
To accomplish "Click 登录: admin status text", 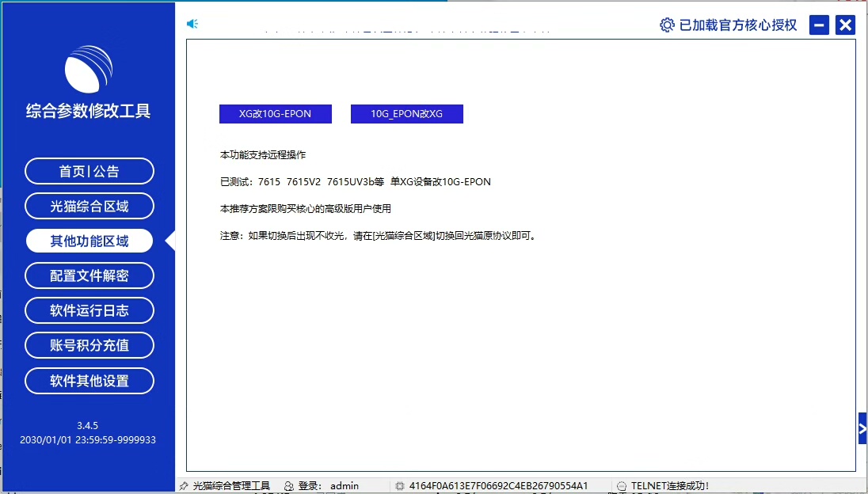I will (x=328, y=486).
